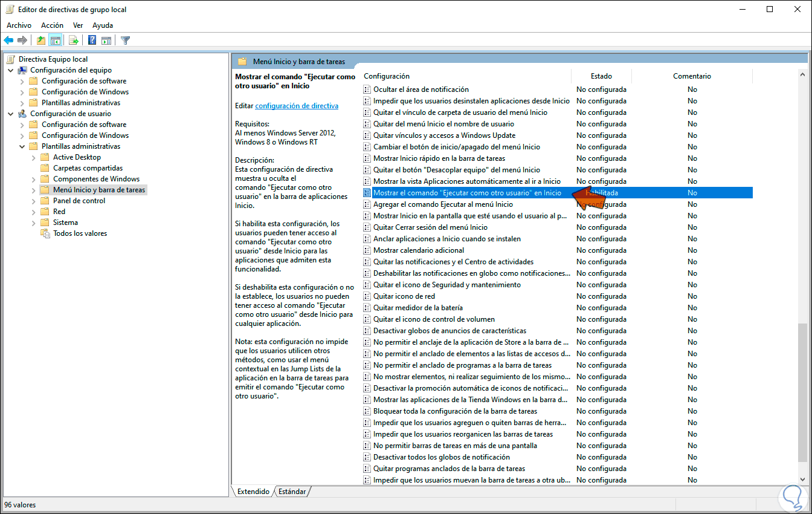This screenshot has height=514, width=812.
Task: Collapse user "Plantillas administrativas" tree node
Action: (22, 146)
